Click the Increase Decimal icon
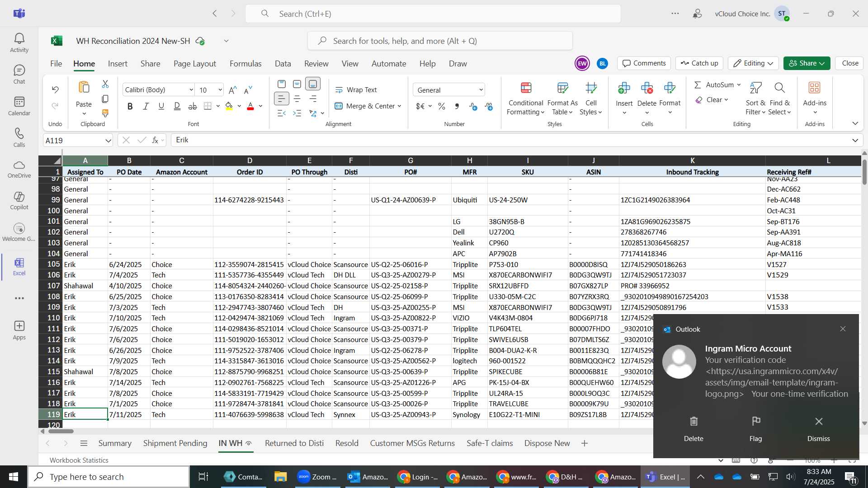The height and width of the screenshot is (488, 868). (x=473, y=106)
